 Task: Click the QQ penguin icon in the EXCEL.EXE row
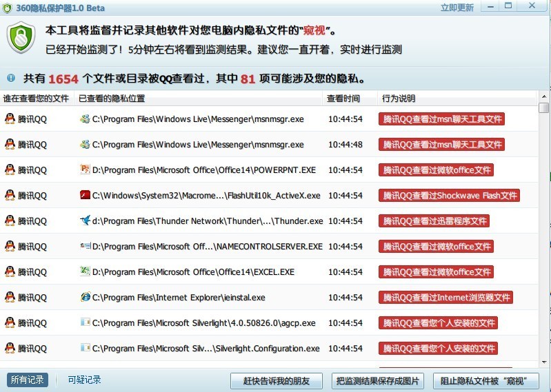point(10,271)
